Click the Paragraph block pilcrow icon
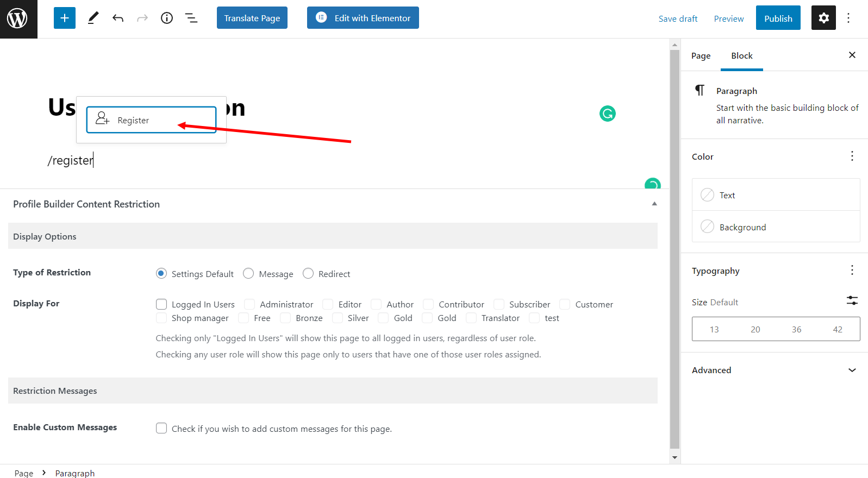Screen dimensions: 868x478 pos(700,90)
